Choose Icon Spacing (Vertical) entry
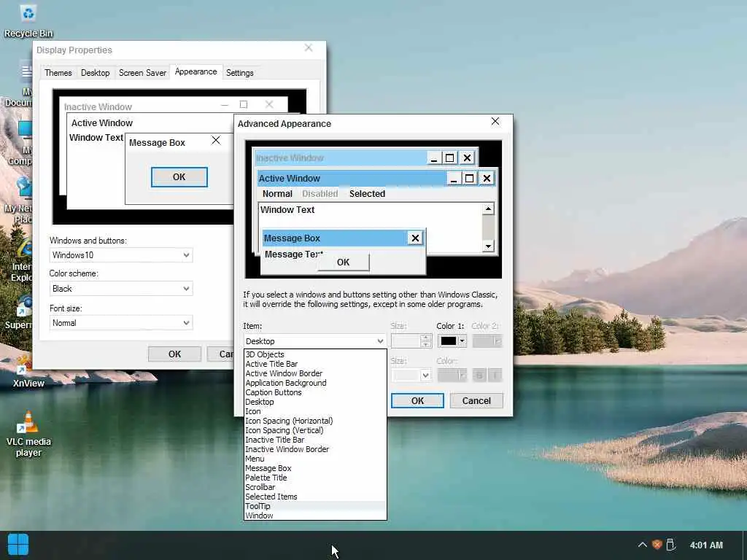The width and height of the screenshot is (747, 560). (315, 430)
